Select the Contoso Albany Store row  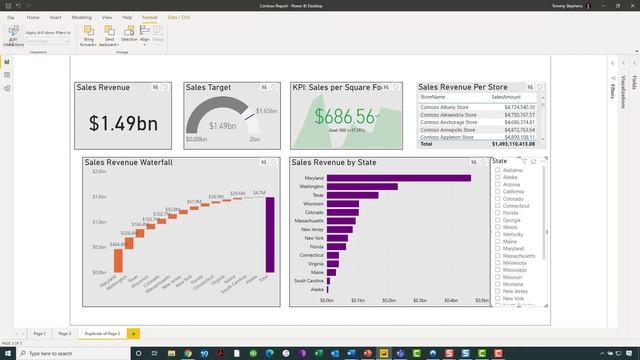tap(478, 107)
